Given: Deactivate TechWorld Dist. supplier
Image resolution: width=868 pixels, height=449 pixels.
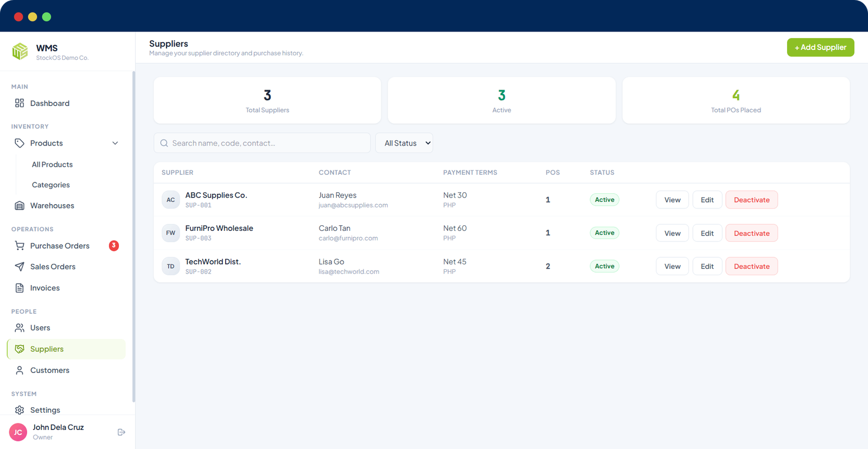Looking at the screenshot, I should click(751, 266).
